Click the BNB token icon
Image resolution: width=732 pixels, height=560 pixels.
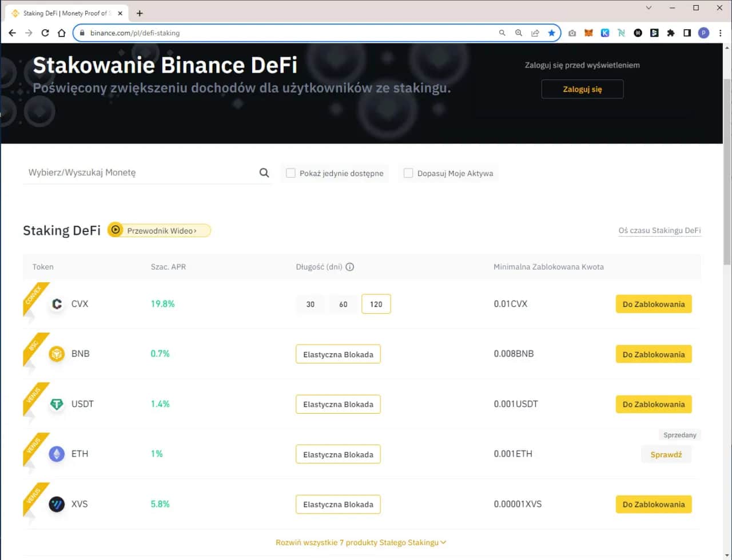click(56, 354)
